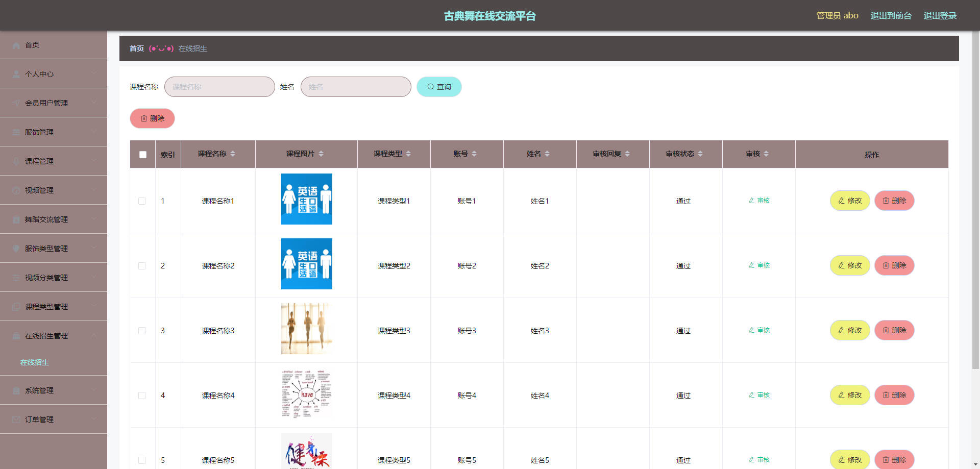Click the vertical page scrollbar
This screenshot has width=980, height=469.
point(975,200)
